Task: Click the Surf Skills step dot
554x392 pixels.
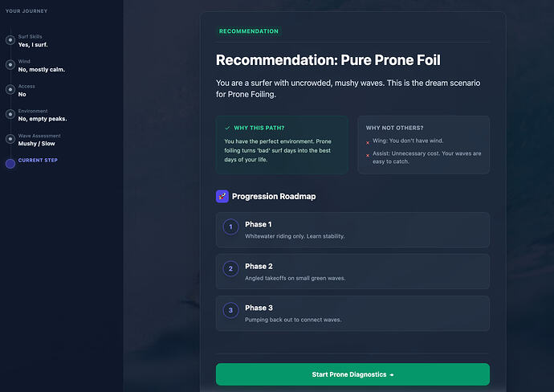Action: 10,40
